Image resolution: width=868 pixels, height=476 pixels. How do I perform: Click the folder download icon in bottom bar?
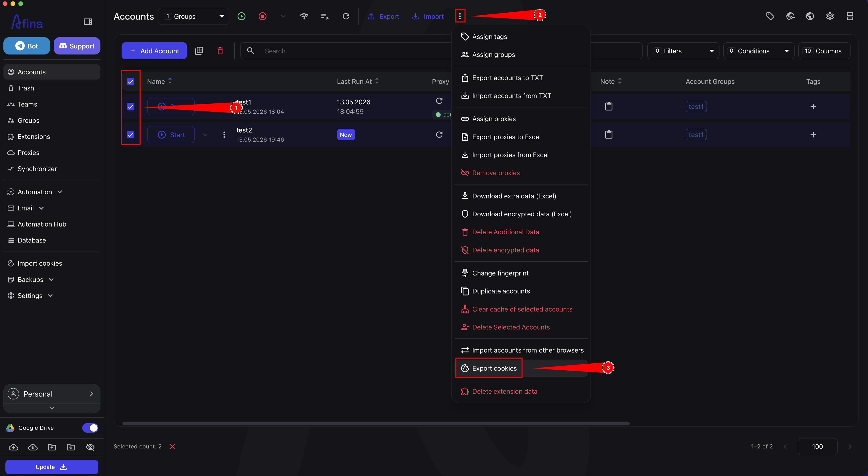click(71, 447)
